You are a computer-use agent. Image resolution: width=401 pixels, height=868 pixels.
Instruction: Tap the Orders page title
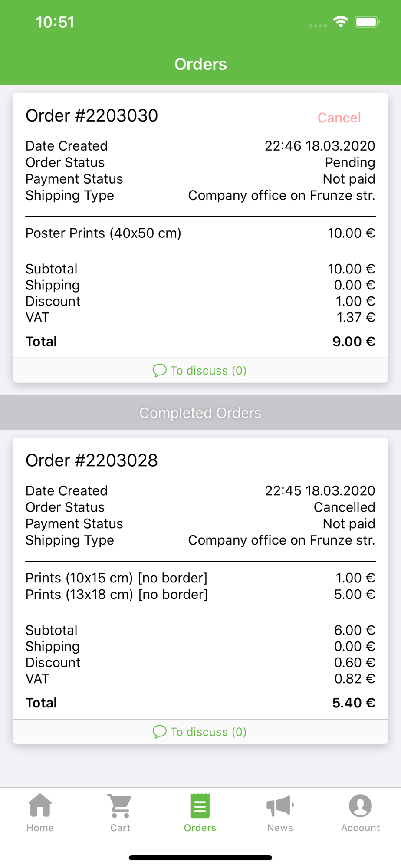[200, 64]
